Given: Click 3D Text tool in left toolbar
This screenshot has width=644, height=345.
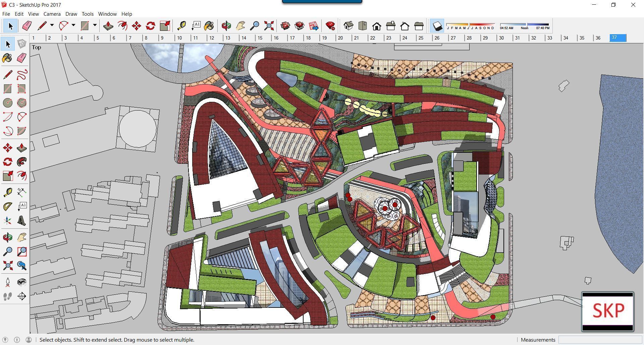Looking at the screenshot, I should click(21, 220).
